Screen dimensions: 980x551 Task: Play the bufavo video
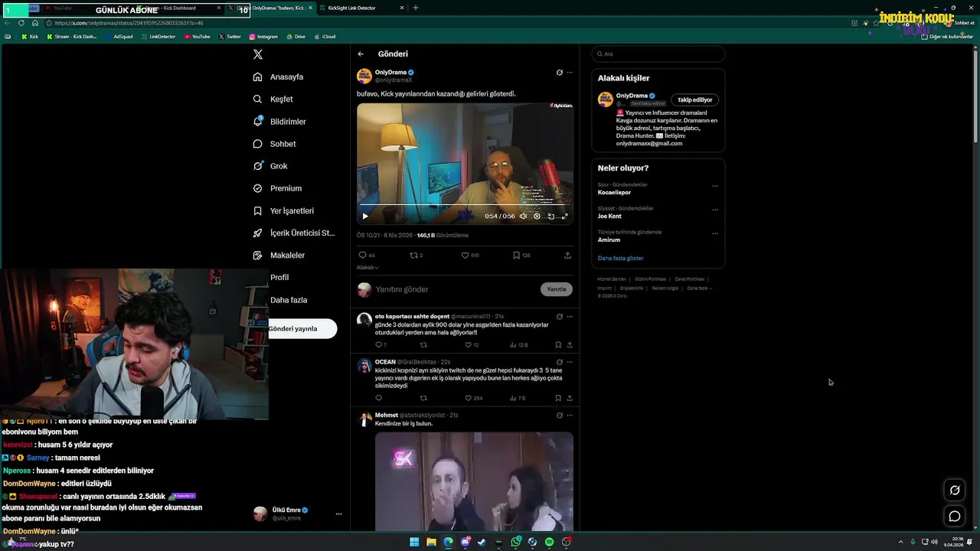pyautogui.click(x=365, y=216)
